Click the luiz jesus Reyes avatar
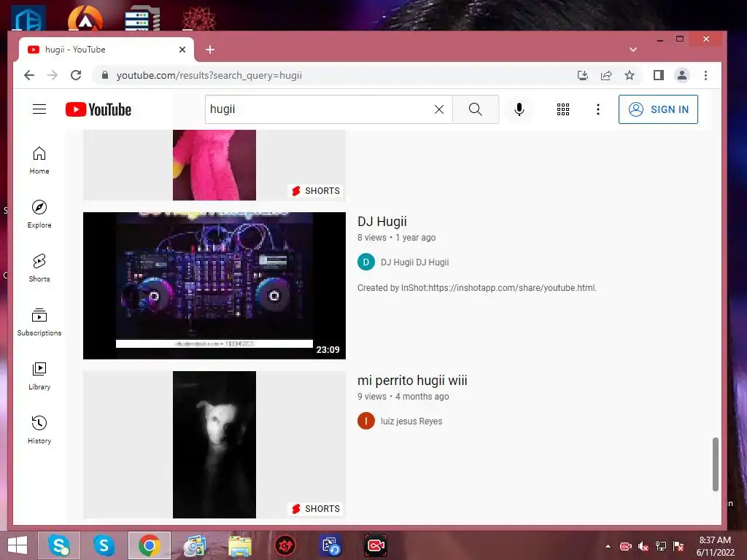This screenshot has width=747, height=560. coord(366,421)
